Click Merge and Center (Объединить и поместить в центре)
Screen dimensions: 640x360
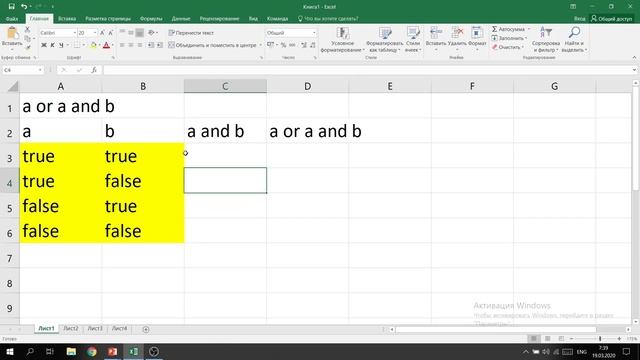coord(213,45)
